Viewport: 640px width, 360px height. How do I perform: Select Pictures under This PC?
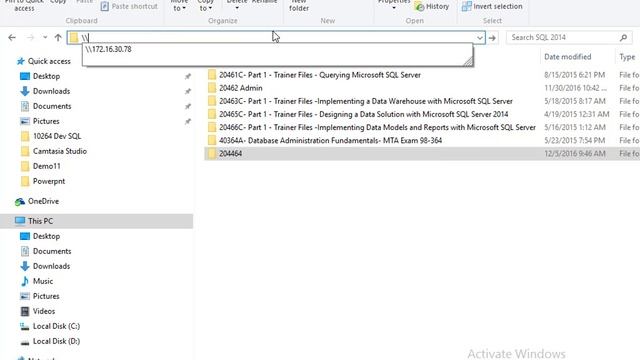click(46, 296)
